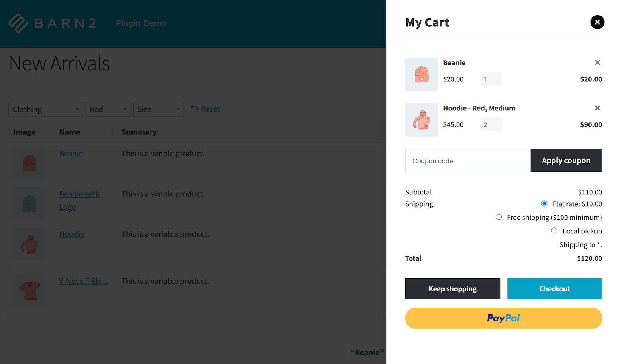The height and width of the screenshot is (364, 621).
Task: Open the Hoodie product page link
Action: click(x=71, y=234)
